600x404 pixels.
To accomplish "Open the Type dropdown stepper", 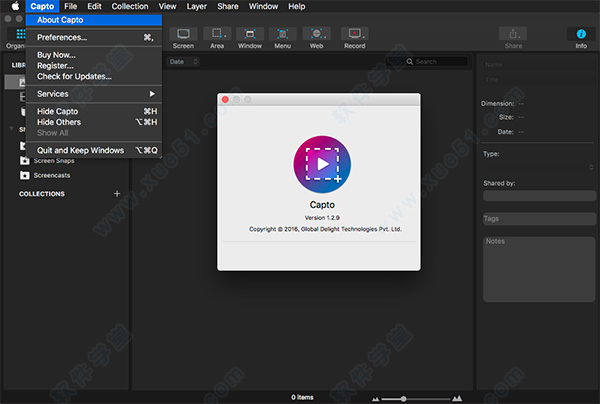I will [x=591, y=167].
